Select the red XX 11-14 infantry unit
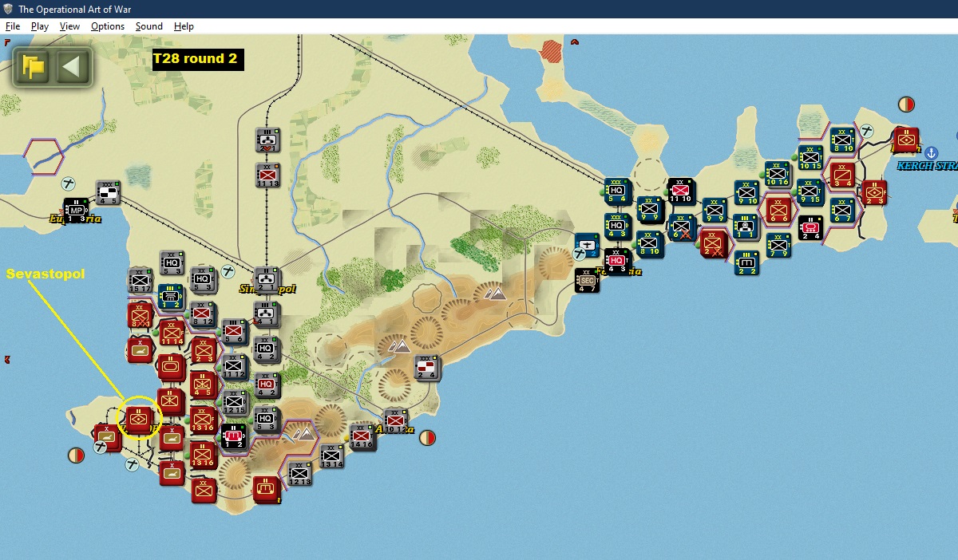This screenshot has width=958, height=560. 171,333
